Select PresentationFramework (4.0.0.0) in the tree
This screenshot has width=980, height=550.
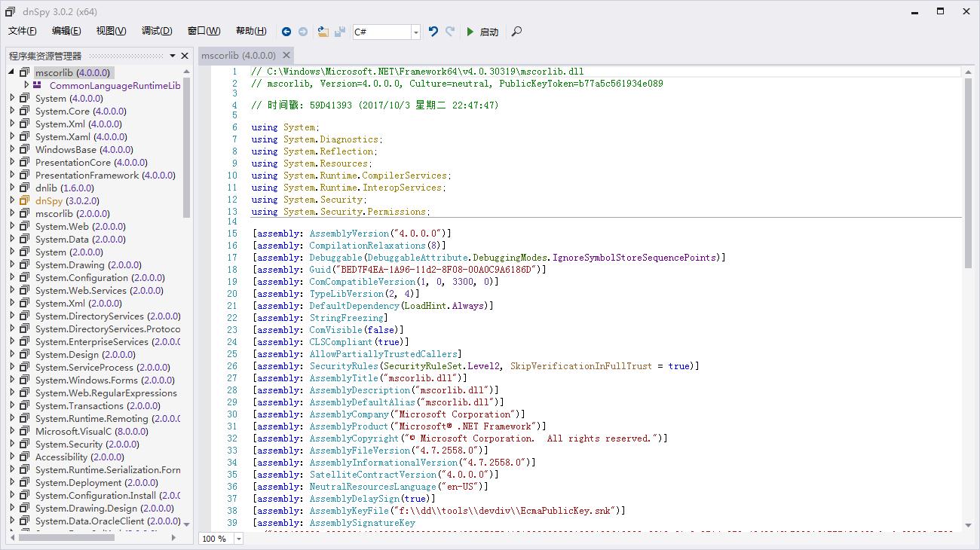click(x=105, y=175)
